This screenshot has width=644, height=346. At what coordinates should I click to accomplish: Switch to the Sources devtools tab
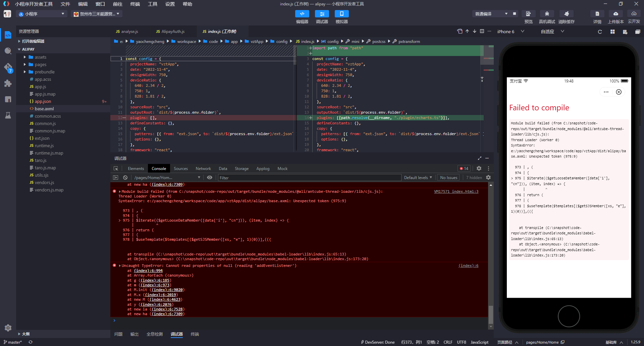(x=181, y=168)
